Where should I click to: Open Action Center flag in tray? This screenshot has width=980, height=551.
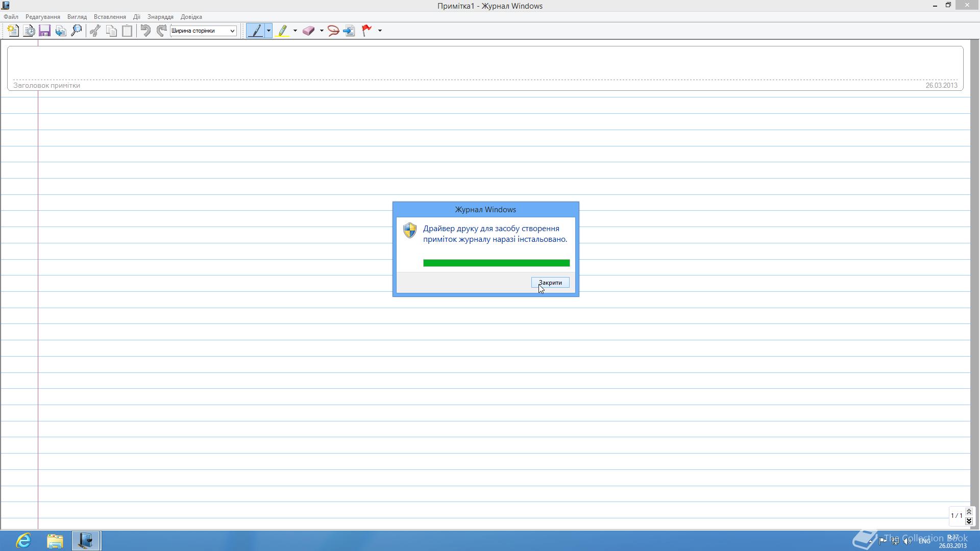tap(883, 541)
